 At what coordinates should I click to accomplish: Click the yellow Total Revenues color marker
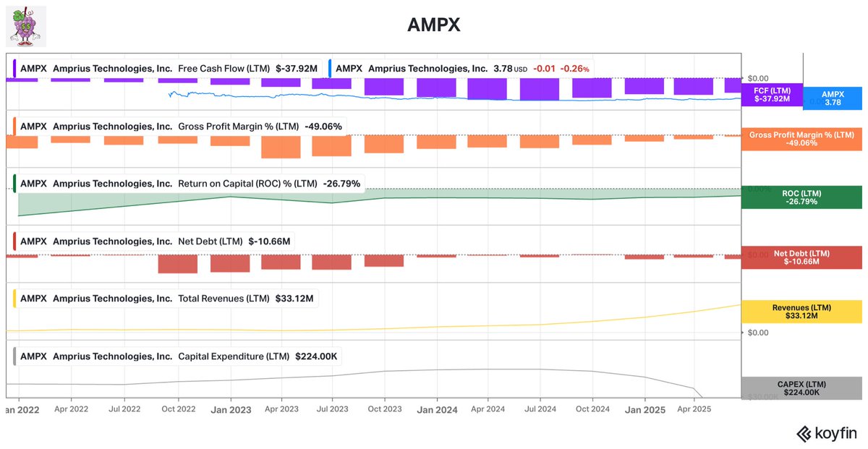(x=14, y=298)
